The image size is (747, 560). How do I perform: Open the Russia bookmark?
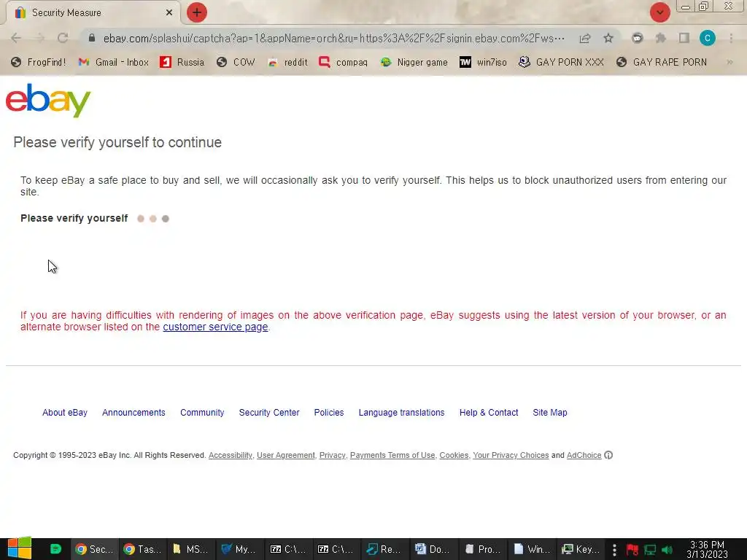pyautogui.click(x=182, y=63)
